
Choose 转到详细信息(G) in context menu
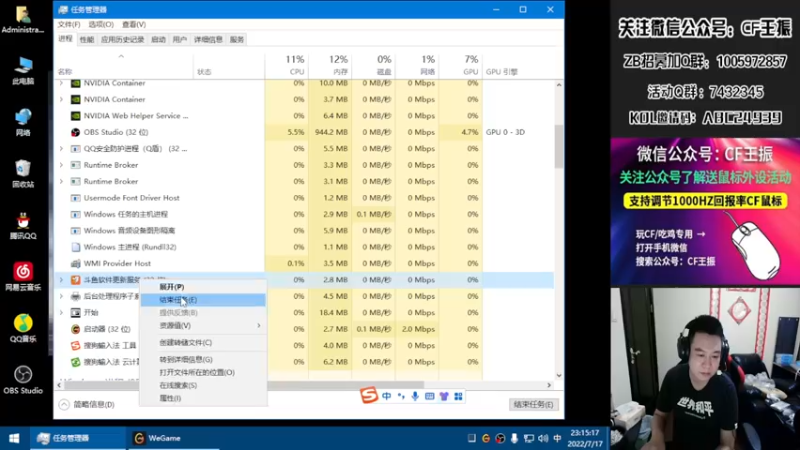coord(203,360)
